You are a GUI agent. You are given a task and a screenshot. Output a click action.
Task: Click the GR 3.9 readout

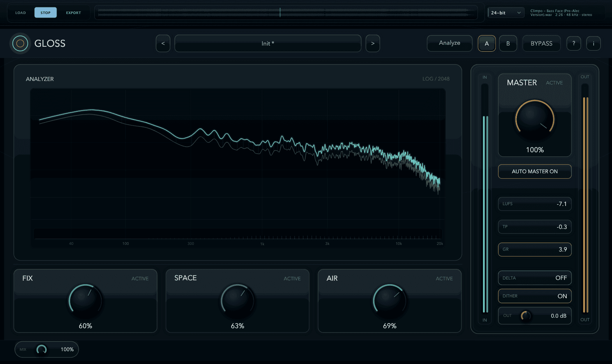pyautogui.click(x=535, y=250)
